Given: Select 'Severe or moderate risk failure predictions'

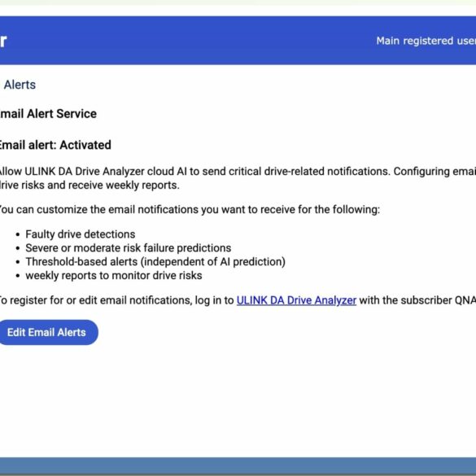Looking at the screenshot, I should coord(128,248).
